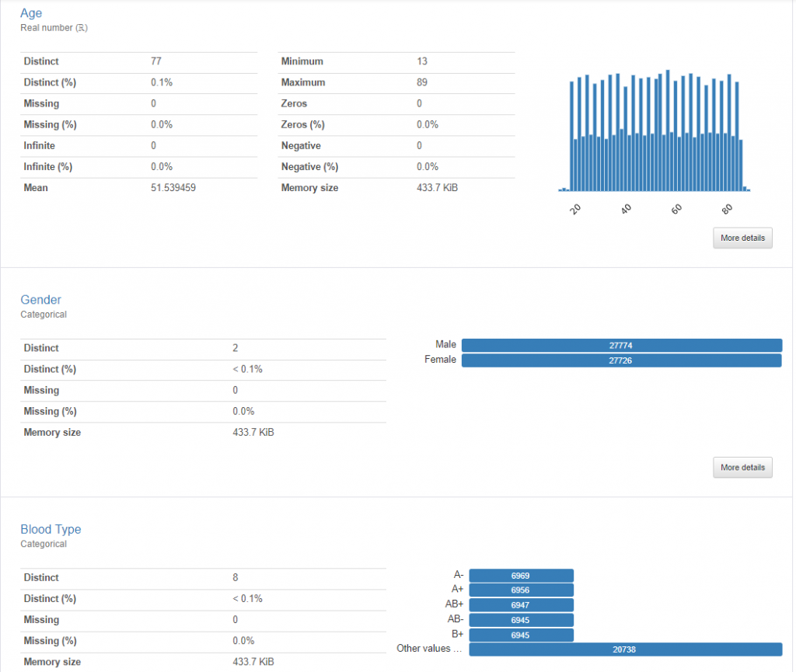Click the Gender 'Missing (%)' row label
Viewport: 796px width, 672px height.
tap(50, 411)
